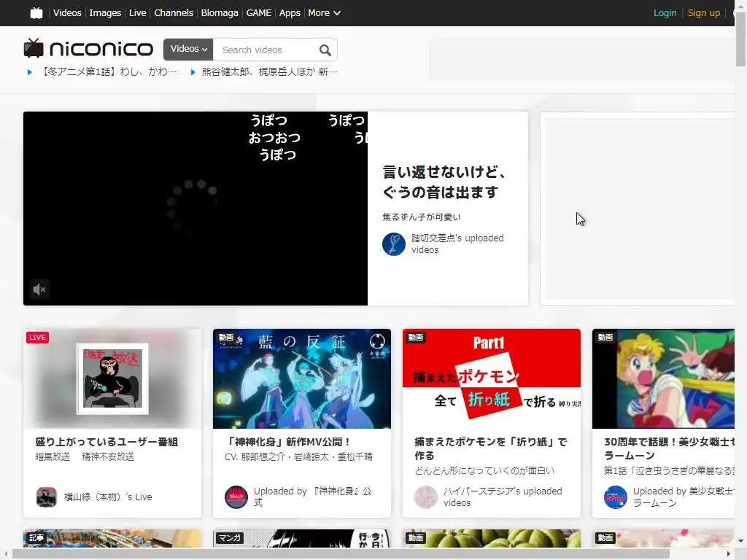Screen dimensions: 747x560
Task: Click the 神神化身 公式 uploader avatar
Action: [x=236, y=497]
